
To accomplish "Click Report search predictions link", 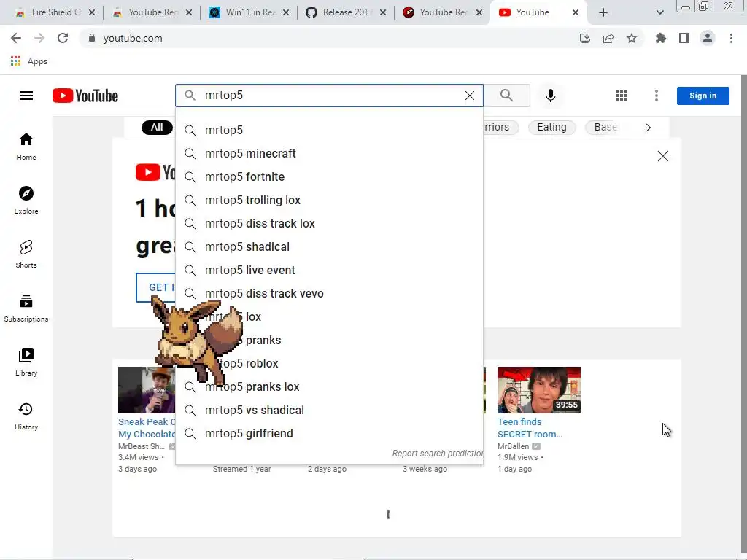I will tap(438, 454).
